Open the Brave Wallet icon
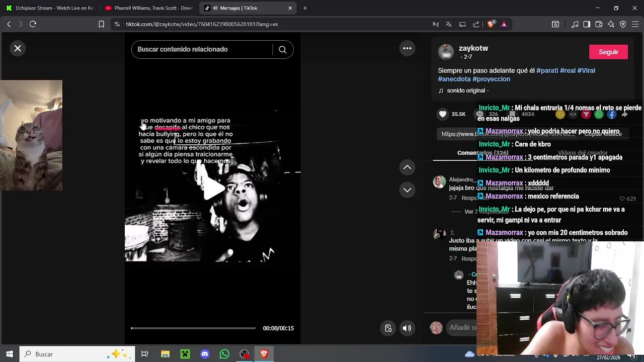Image resolution: width=644 pixels, height=362 pixels. 599,24
